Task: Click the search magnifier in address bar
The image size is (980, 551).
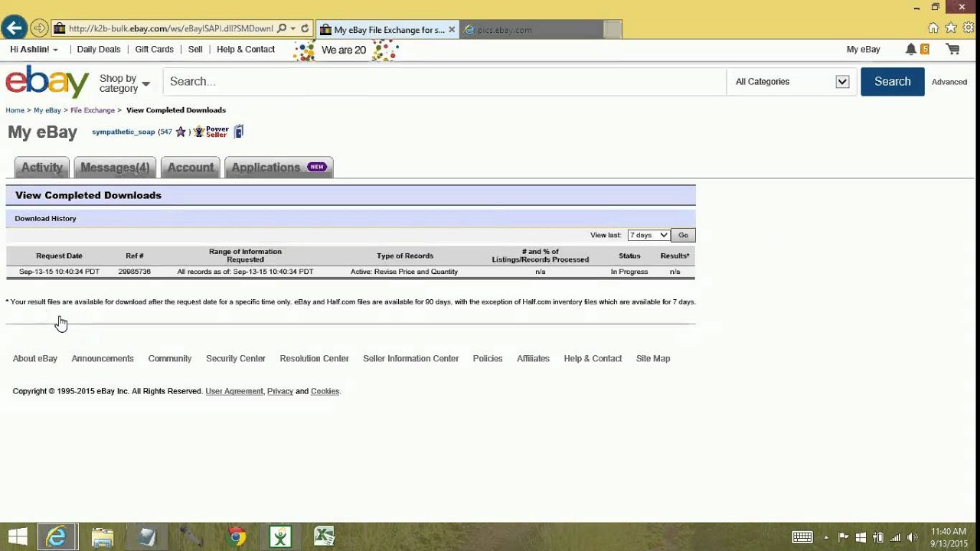Action: click(282, 29)
